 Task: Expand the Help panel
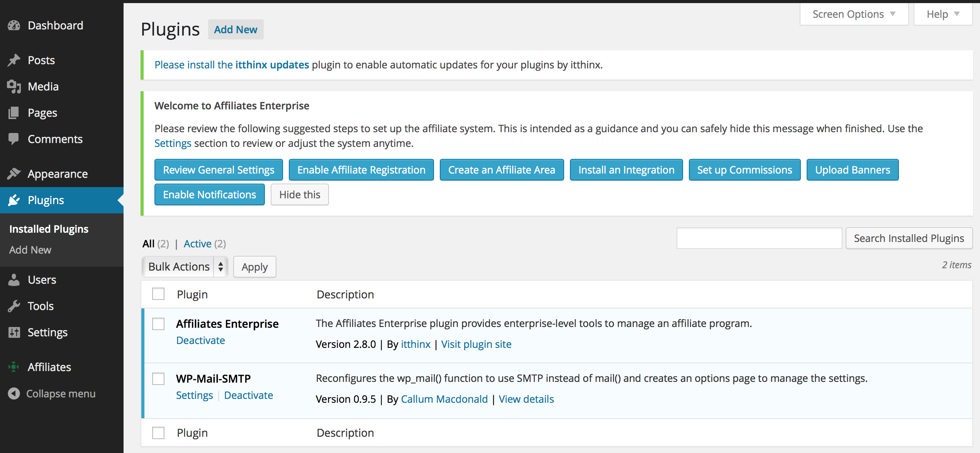click(943, 14)
